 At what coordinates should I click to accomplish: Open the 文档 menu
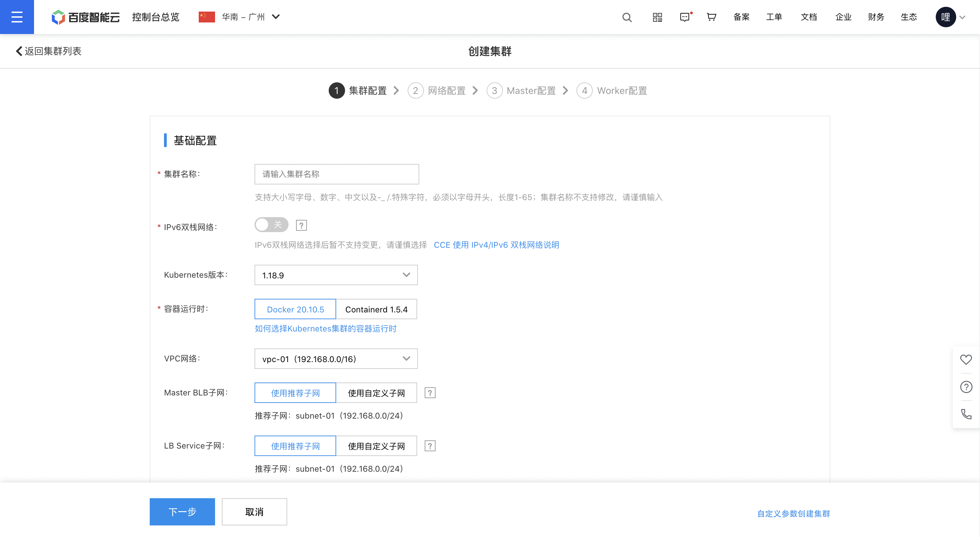(x=809, y=17)
